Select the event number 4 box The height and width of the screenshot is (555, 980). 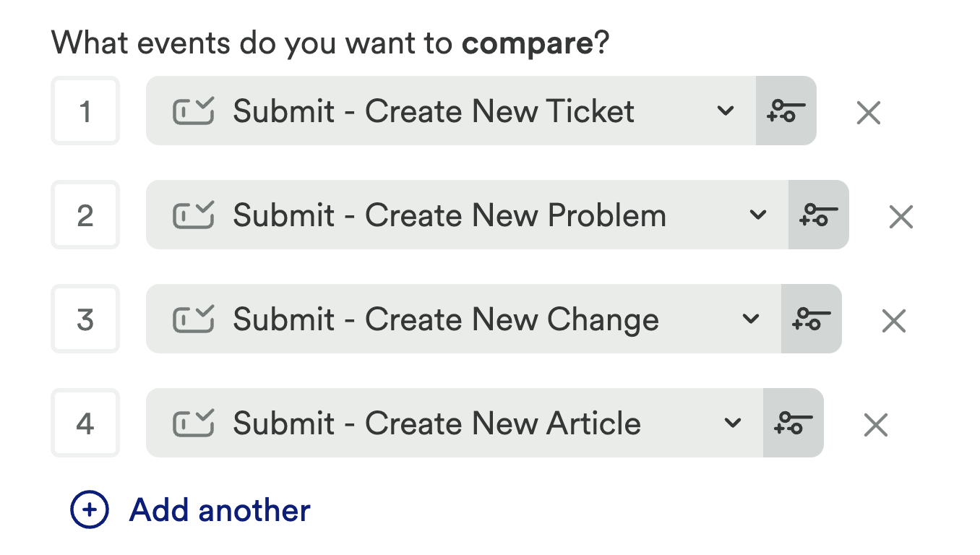point(85,423)
